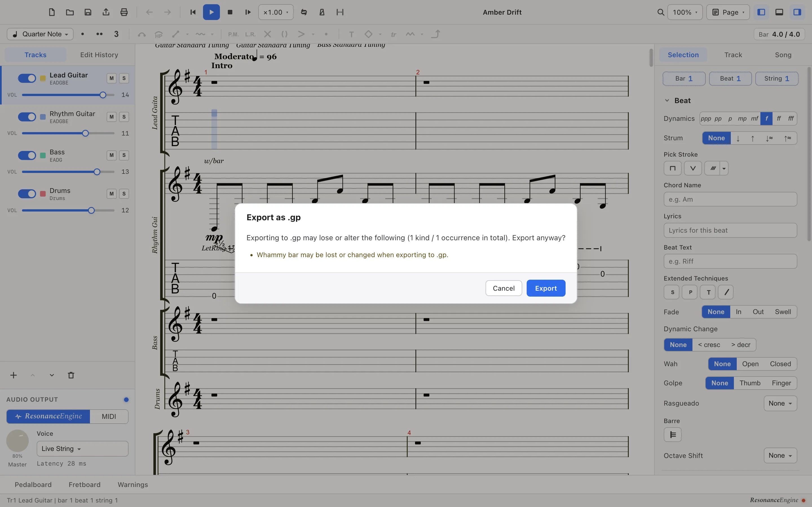Cancel the export dialog
Image resolution: width=812 pixels, height=507 pixels.
503,288
